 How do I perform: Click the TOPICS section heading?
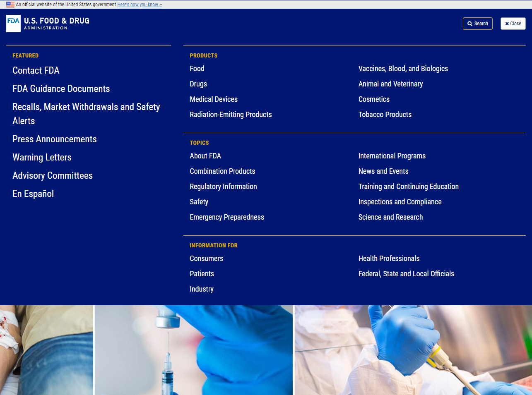point(199,143)
